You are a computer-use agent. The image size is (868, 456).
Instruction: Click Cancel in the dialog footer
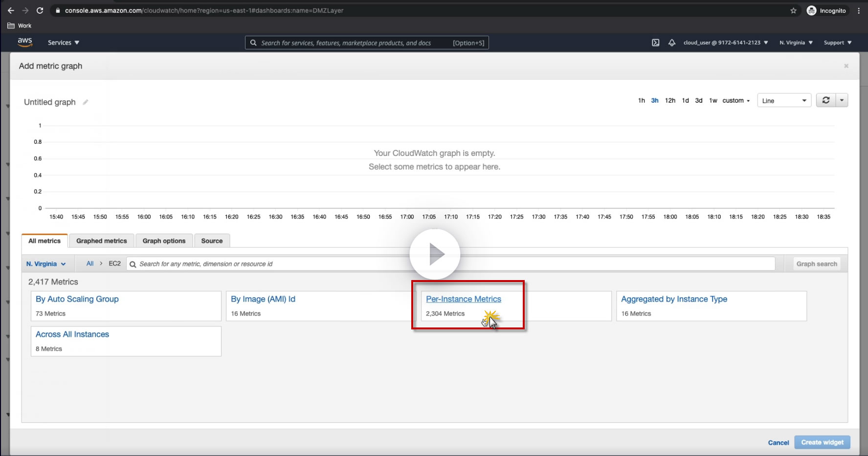(779, 443)
